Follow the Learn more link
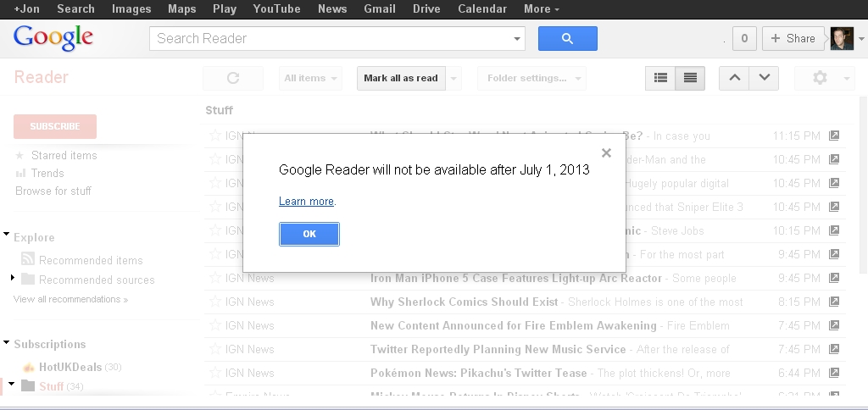Viewport: 868px width, 410px height. 306,202
